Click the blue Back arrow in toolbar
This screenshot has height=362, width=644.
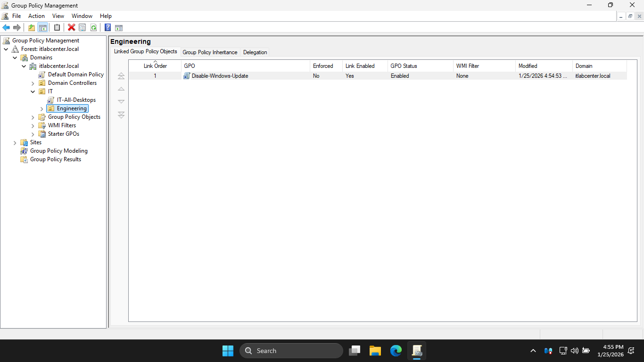click(6, 27)
